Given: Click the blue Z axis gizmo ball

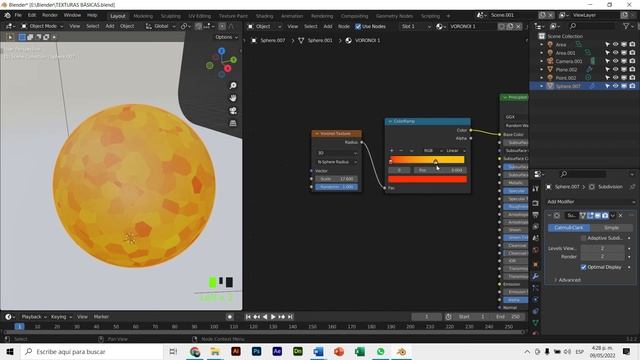Looking at the screenshot, I should pos(222,51).
